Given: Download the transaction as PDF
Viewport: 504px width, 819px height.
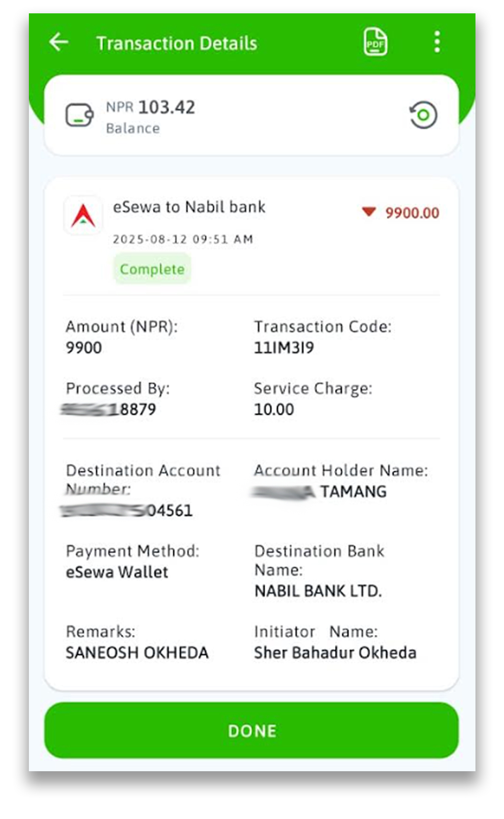Looking at the screenshot, I should coord(375,42).
